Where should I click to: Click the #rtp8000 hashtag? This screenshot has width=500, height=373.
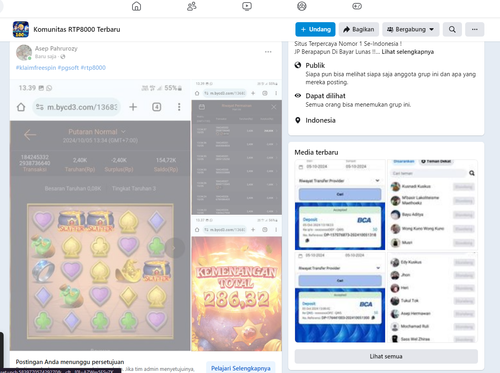pyautogui.click(x=93, y=67)
